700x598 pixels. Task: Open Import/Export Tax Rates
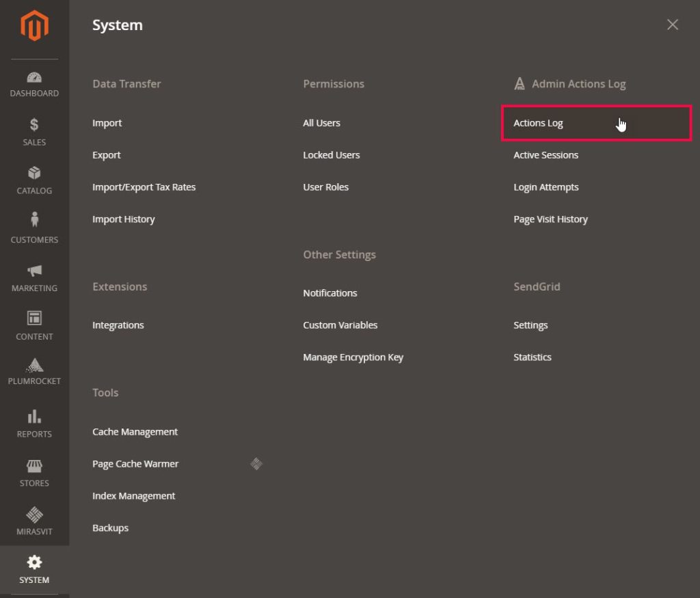click(144, 187)
